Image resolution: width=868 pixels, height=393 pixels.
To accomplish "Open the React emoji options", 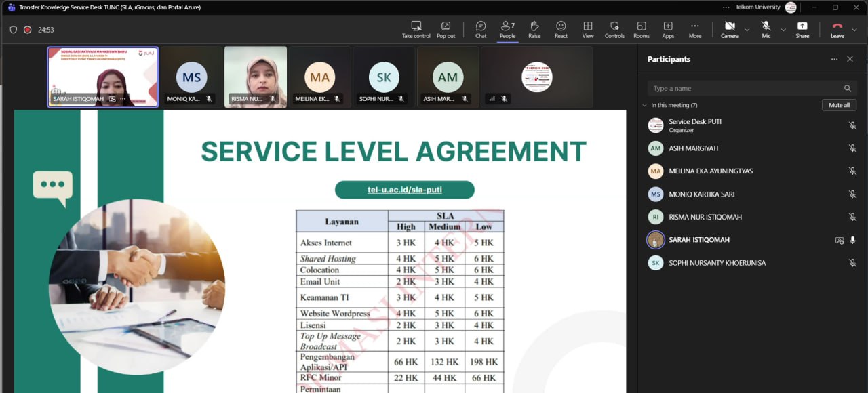I will pyautogui.click(x=561, y=29).
